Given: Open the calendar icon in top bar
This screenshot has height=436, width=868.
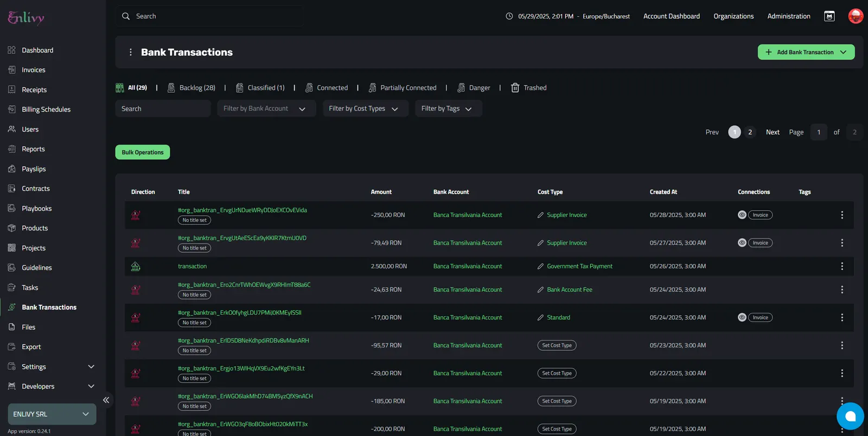Looking at the screenshot, I should (829, 16).
